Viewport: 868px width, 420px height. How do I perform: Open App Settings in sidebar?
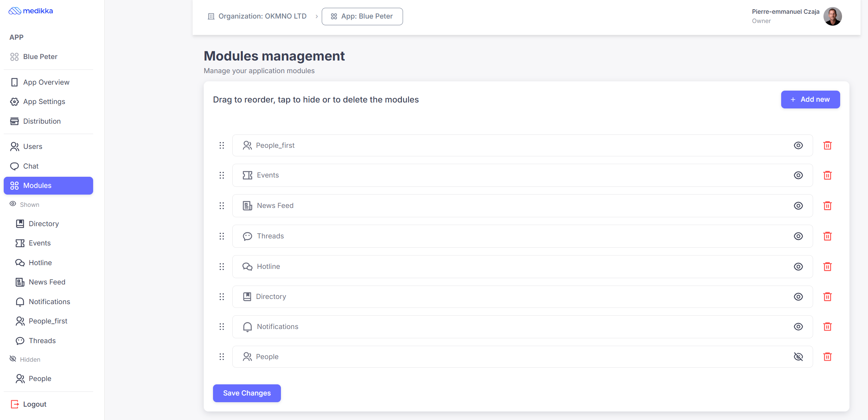pyautogui.click(x=44, y=102)
